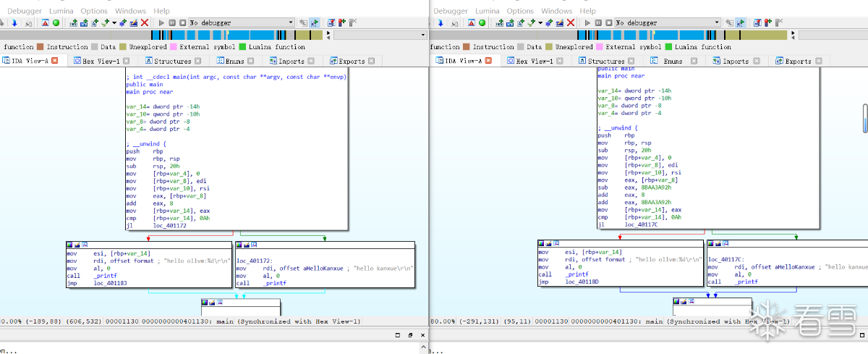The height and width of the screenshot is (354, 868).
Task: Switch to Structures tab in left window
Action: (x=172, y=61)
